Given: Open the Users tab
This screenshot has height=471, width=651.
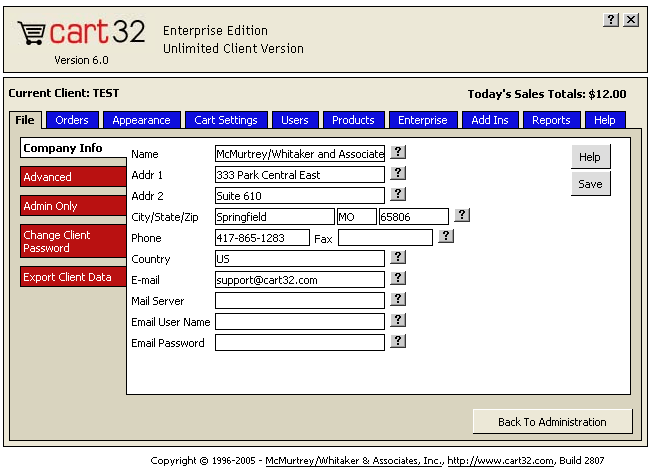Looking at the screenshot, I should click(x=295, y=120).
